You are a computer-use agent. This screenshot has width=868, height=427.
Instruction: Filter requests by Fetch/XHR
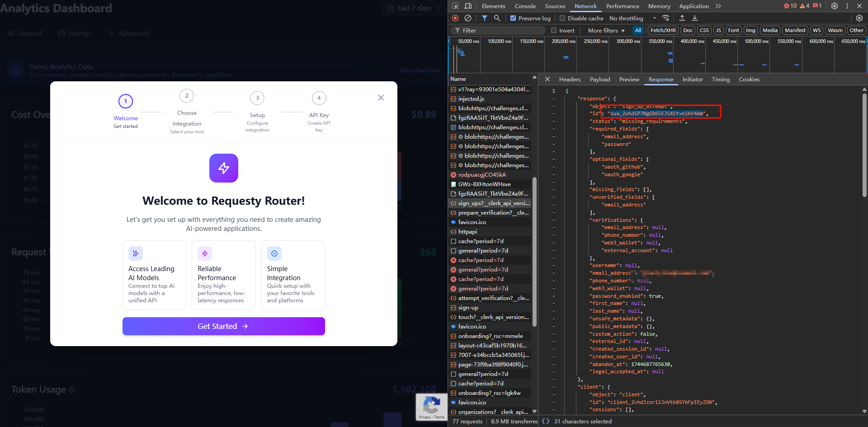663,30
